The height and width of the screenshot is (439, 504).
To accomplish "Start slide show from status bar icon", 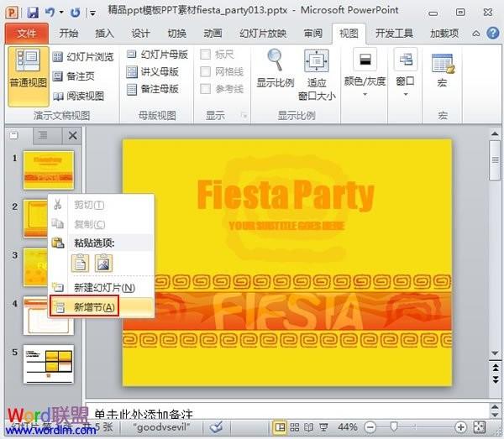I will 323,427.
